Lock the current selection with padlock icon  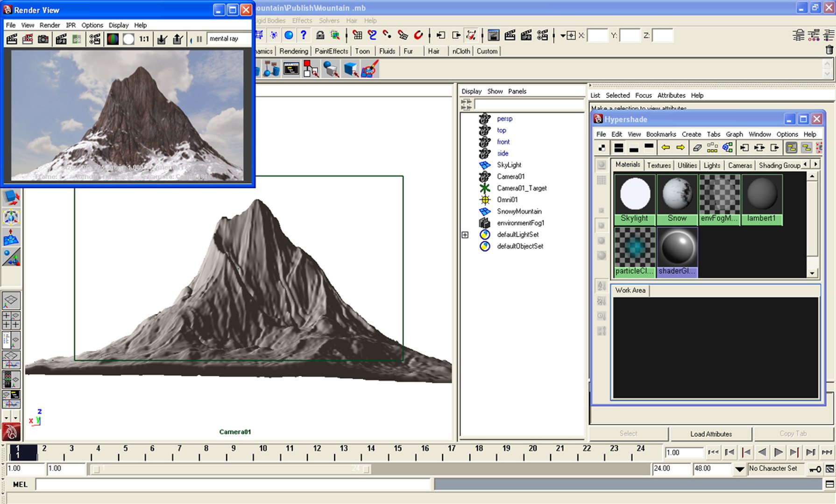(x=320, y=35)
